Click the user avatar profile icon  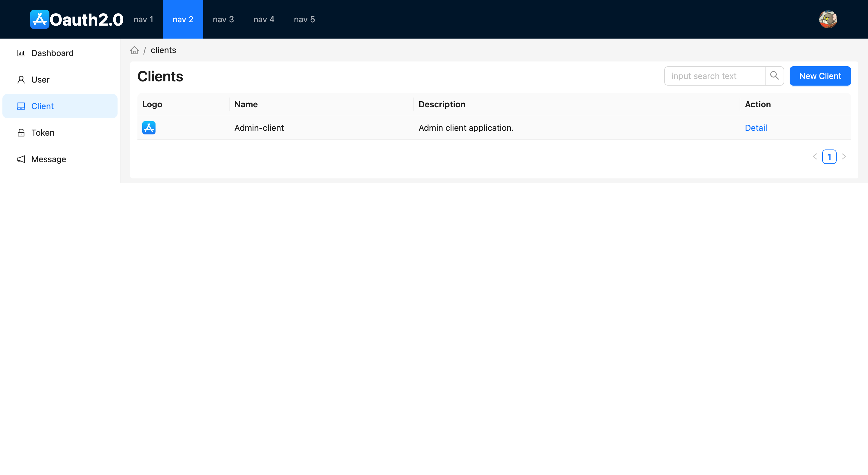(x=828, y=19)
